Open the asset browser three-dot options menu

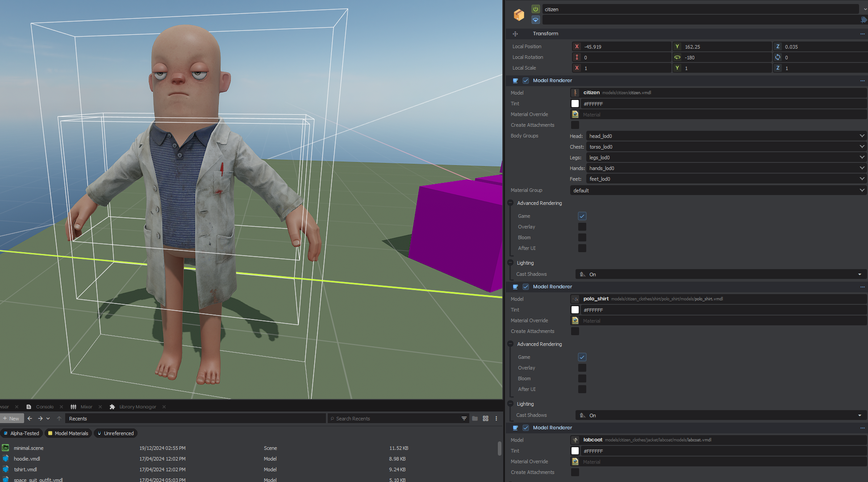click(x=496, y=419)
